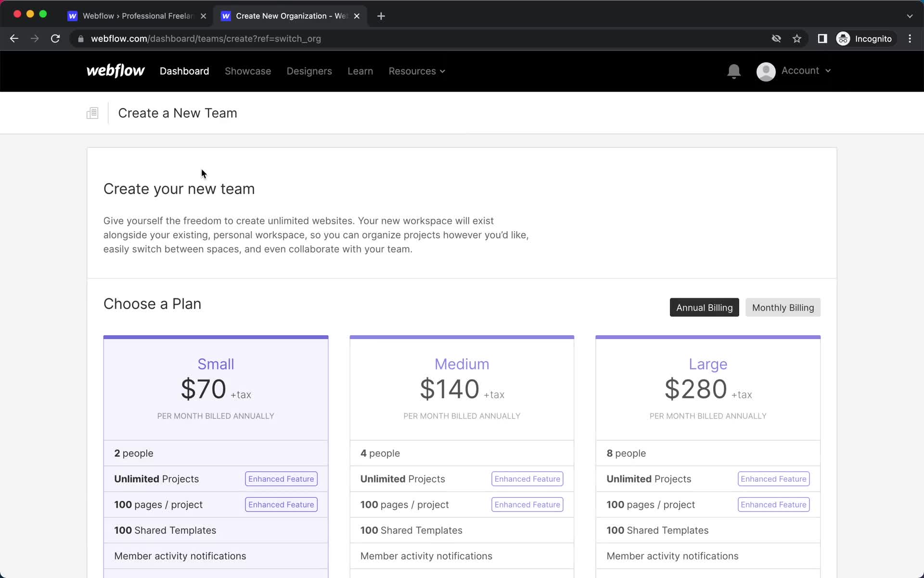Bookmark this page with the star icon

pyautogui.click(x=797, y=39)
